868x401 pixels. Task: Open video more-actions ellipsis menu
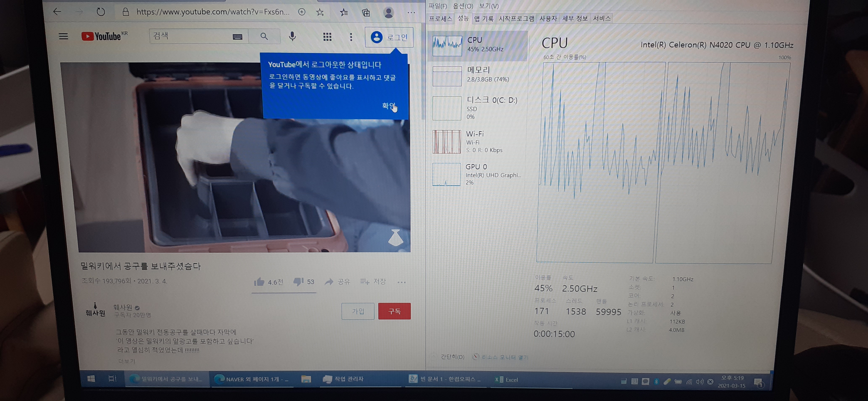tap(401, 282)
